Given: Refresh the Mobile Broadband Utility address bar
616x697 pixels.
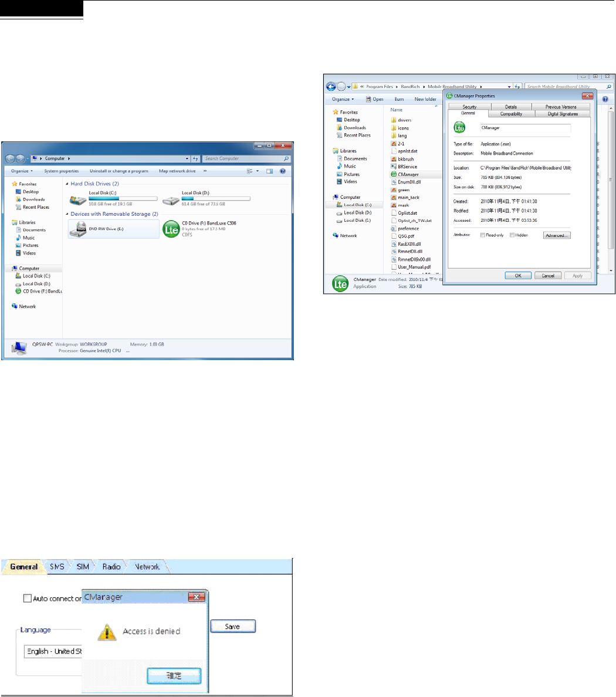Looking at the screenshot, I should [x=517, y=87].
